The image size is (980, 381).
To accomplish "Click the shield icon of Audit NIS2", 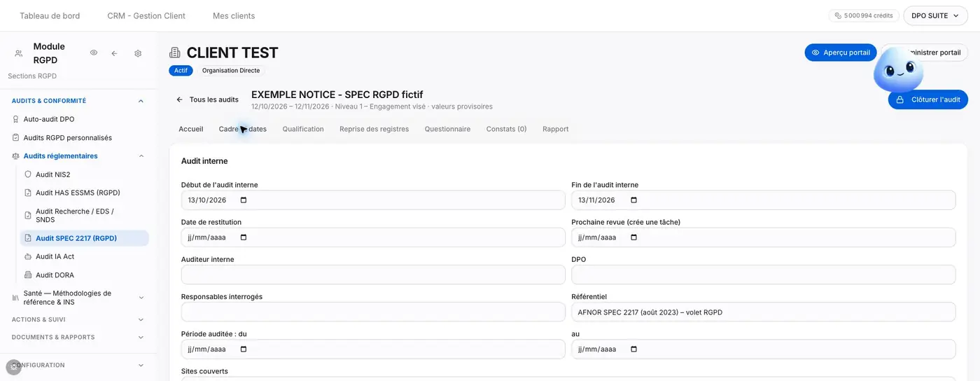I will pyautogui.click(x=28, y=174).
